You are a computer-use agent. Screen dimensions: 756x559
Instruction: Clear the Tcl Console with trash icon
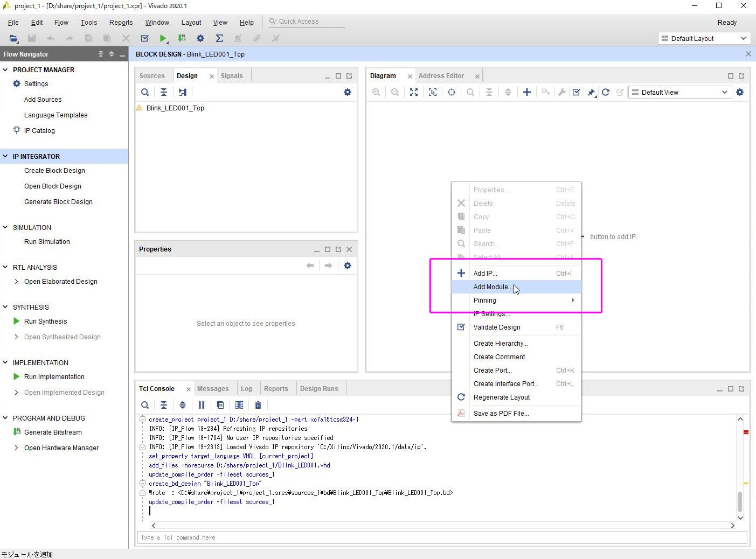[x=258, y=405]
